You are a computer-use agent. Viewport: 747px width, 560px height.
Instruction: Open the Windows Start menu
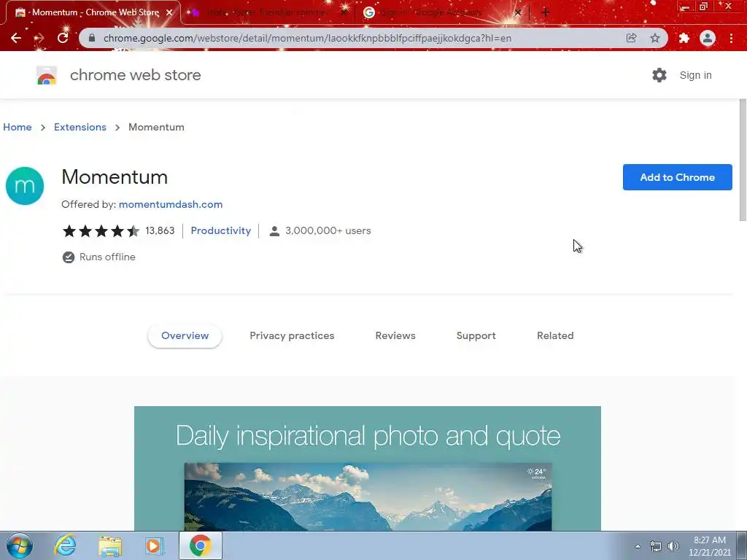(x=20, y=545)
